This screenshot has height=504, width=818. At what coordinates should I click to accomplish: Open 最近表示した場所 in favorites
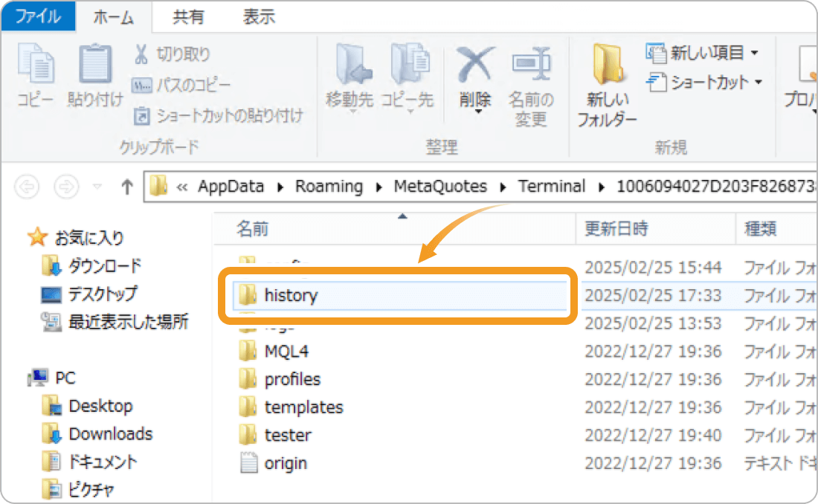pos(115,322)
